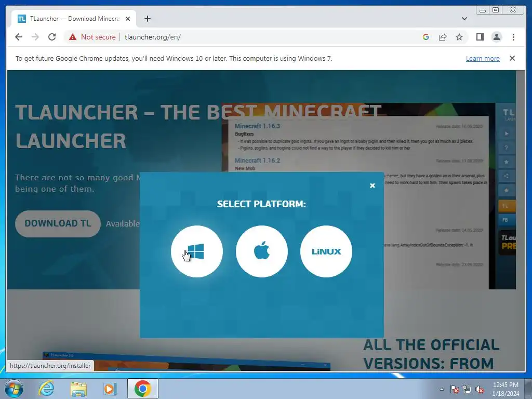Click the Minecraft 1.16.3 heading
Viewport: 532px width, 399px height.
click(257, 126)
